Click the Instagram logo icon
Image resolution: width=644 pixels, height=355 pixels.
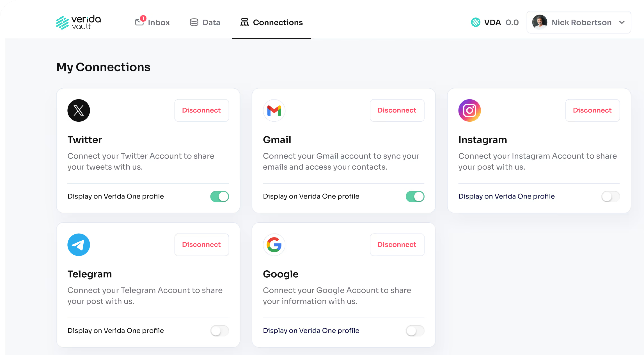tap(469, 110)
